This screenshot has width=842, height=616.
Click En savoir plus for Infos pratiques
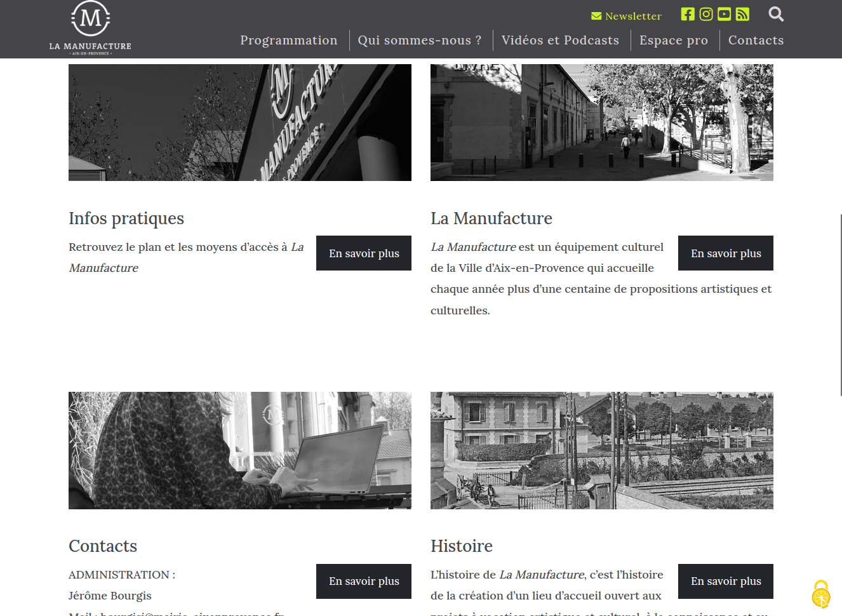[x=364, y=253]
